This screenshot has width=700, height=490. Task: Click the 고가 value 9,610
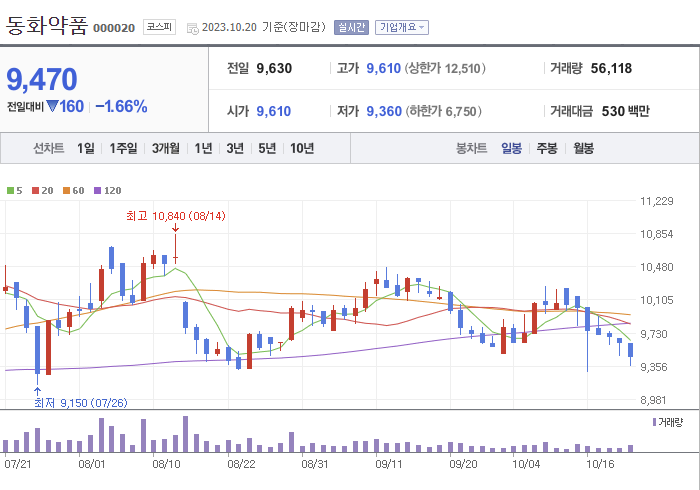[383, 68]
